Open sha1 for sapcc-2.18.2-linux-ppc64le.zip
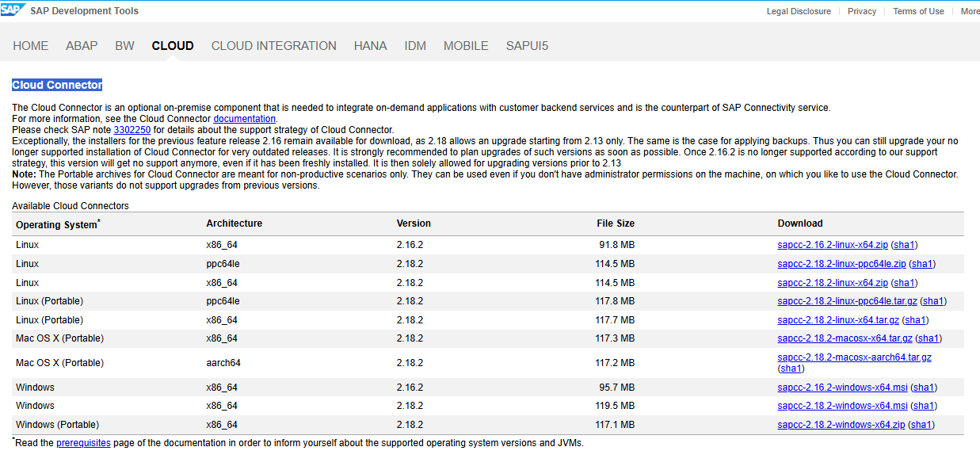Screen dimensions: 980x466 (x=921, y=264)
